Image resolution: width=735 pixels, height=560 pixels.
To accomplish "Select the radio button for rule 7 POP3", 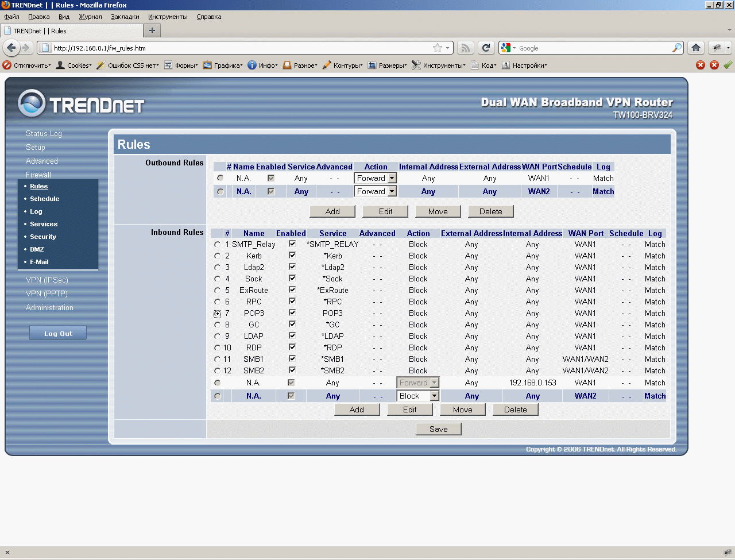I will pos(217,313).
